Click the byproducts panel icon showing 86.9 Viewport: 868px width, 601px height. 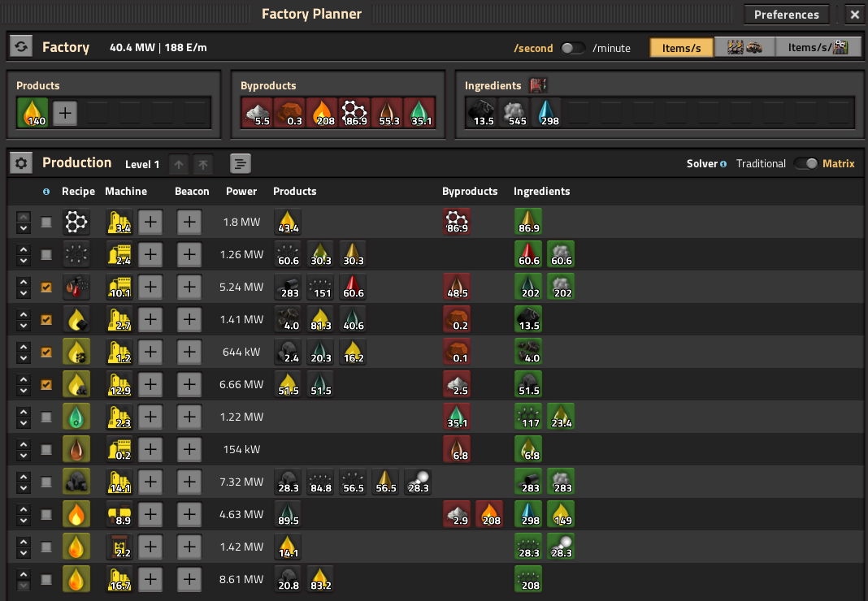click(355, 113)
